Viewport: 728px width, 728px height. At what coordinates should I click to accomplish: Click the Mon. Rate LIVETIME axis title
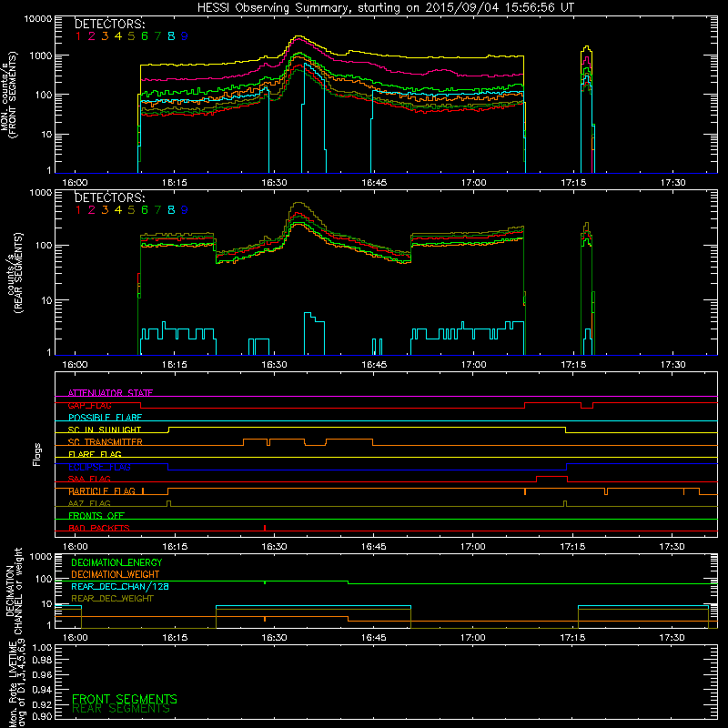click(17, 683)
